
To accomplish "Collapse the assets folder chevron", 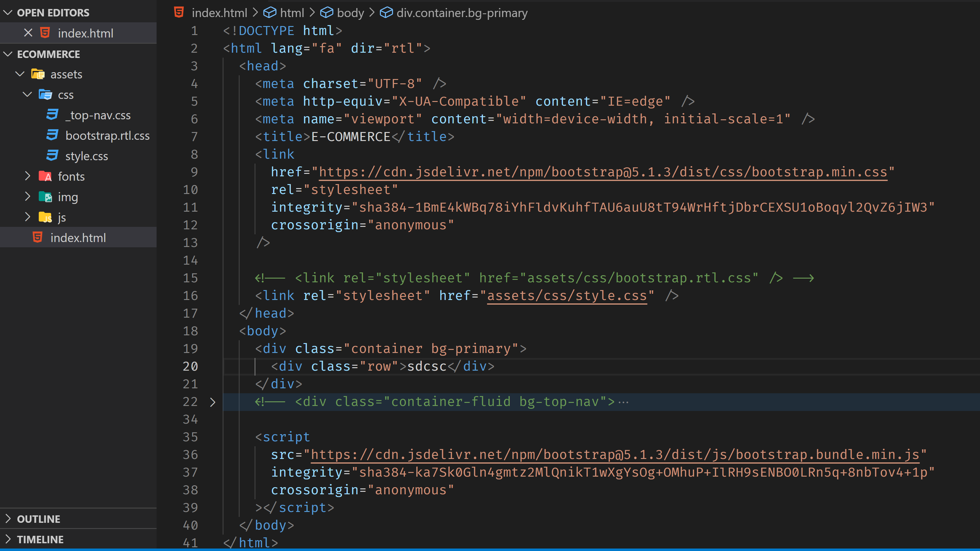I will 20,74.
